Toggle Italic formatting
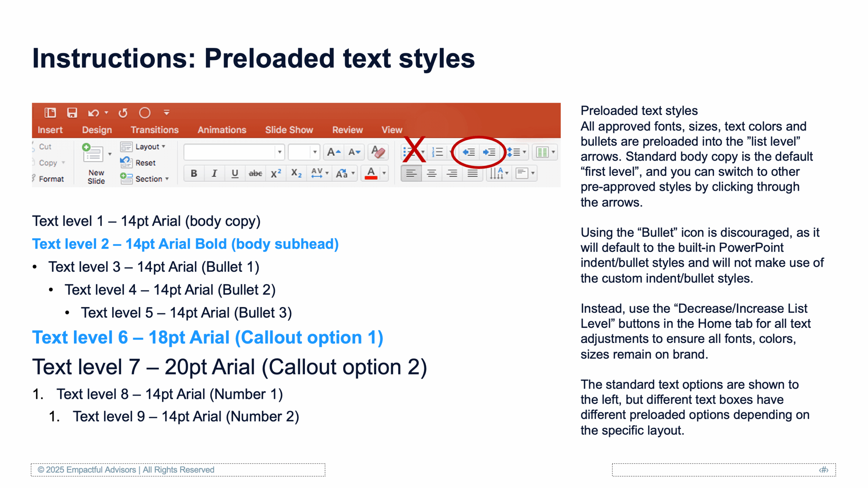This screenshot has height=488, width=868. click(x=214, y=174)
